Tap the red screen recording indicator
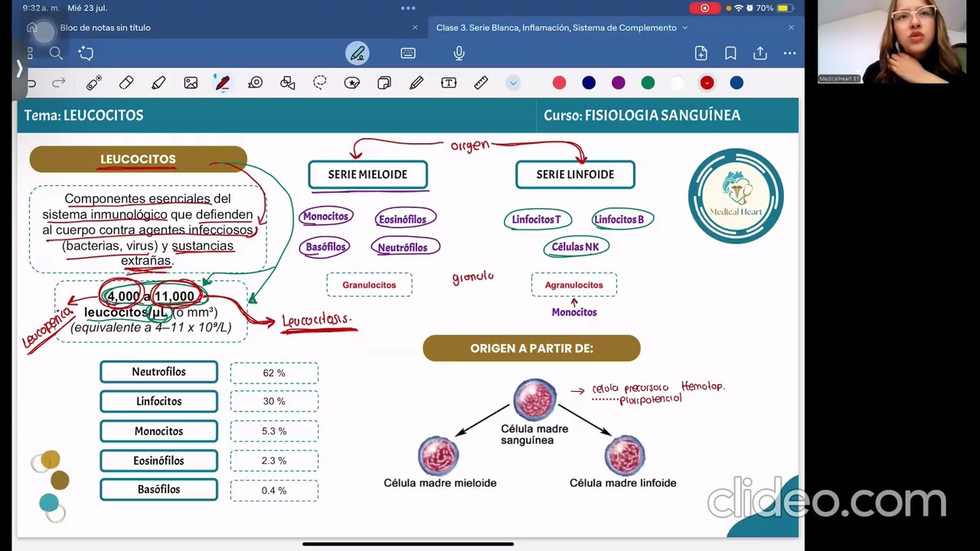Viewport: 980px width, 551px height. click(x=704, y=8)
